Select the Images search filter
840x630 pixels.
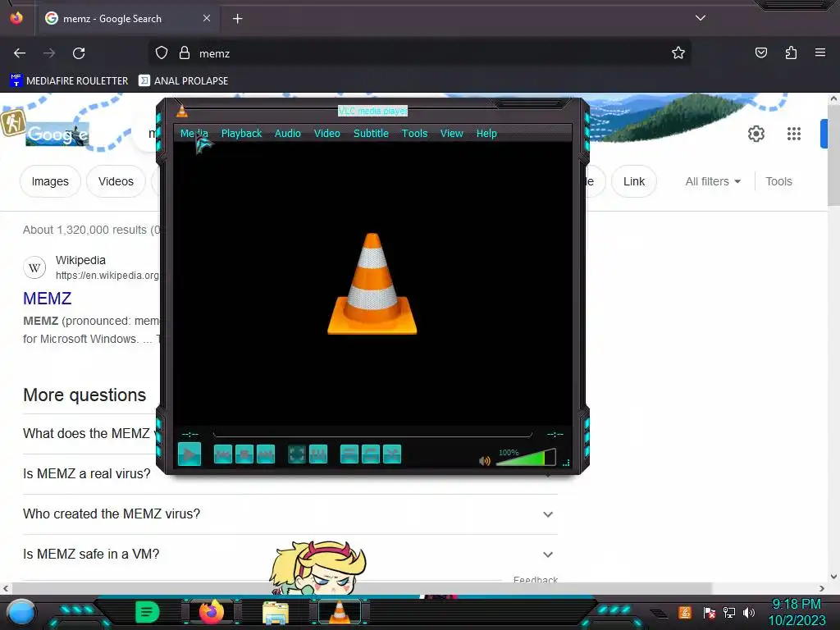click(x=50, y=181)
